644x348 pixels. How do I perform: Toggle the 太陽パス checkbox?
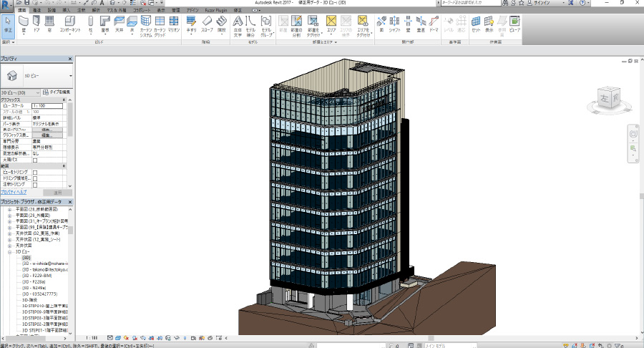pos(35,160)
